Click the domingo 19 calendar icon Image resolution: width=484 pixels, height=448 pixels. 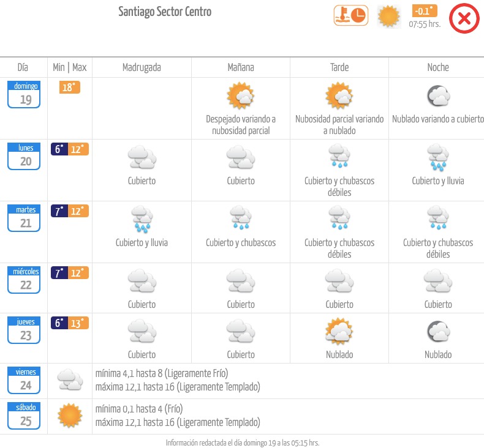point(24,94)
